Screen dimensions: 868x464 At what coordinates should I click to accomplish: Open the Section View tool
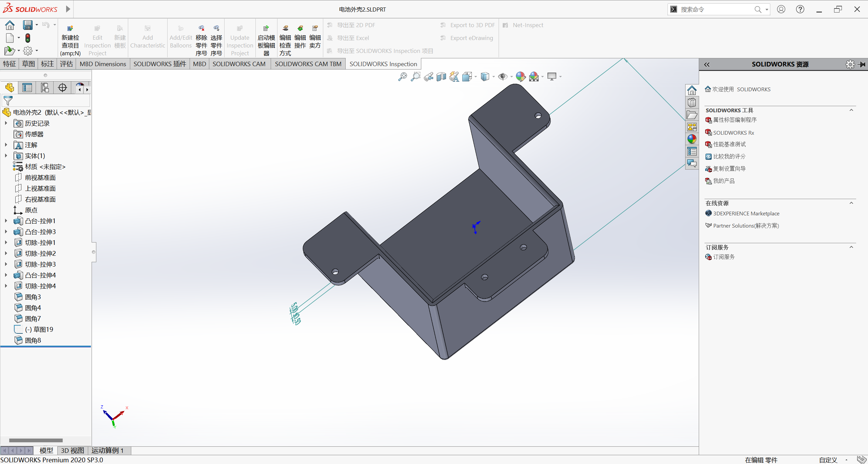coord(441,77)
